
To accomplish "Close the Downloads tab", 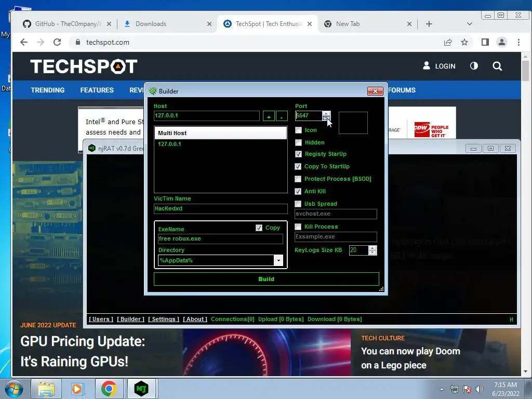I will tap(209, 24).
